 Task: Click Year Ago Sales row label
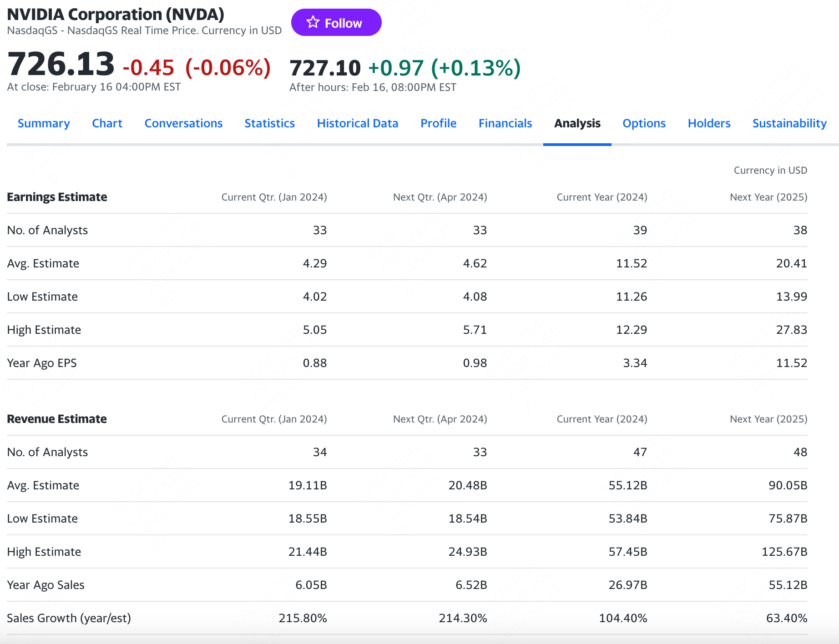pyautogui.click(x=45, y=585)
